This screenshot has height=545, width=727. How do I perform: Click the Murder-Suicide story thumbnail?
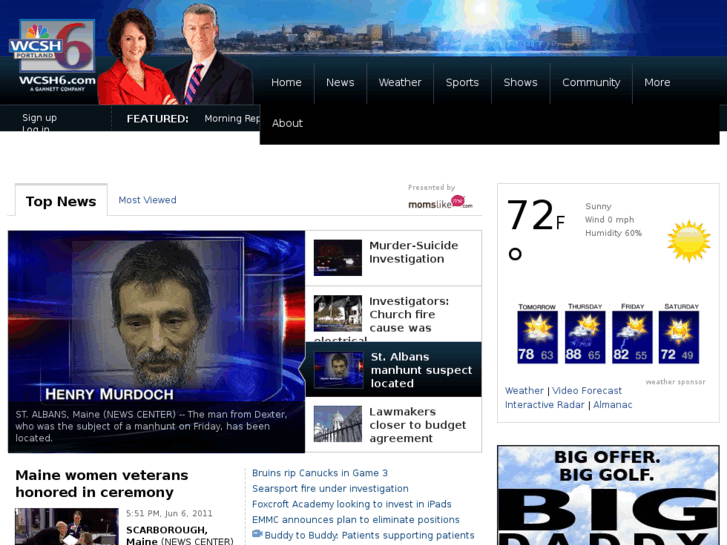point(338,257)
